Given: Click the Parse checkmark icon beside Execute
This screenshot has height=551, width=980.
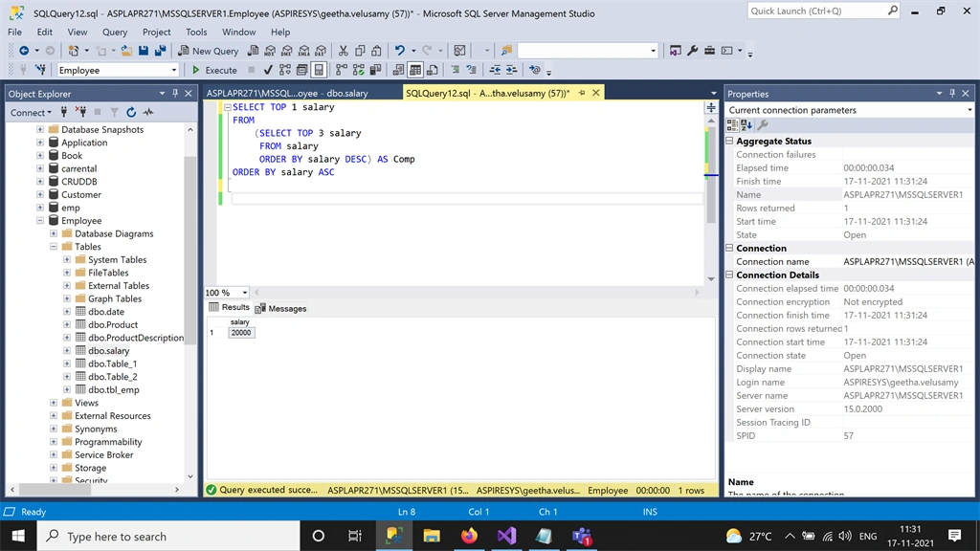Looking at the screenshot, I should 268,70.
